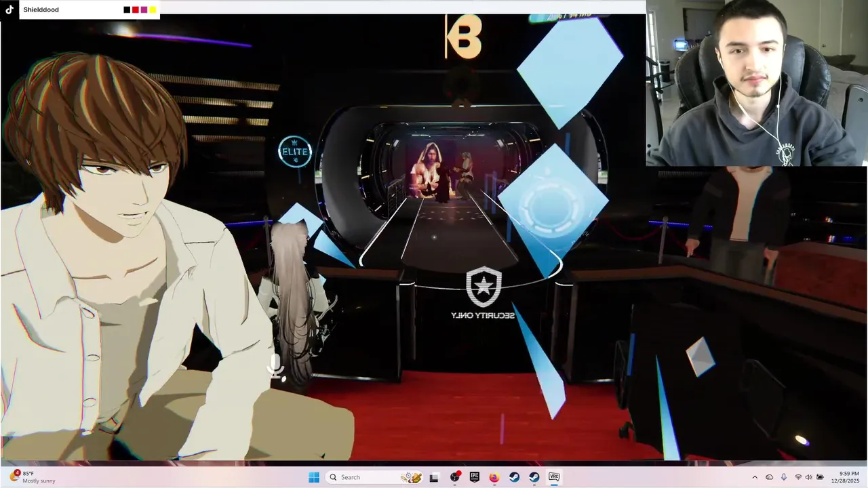This screenshot has width=868, height=488.
Task: Click the webcam overlay thumbnail
Action: pos(757,83)
